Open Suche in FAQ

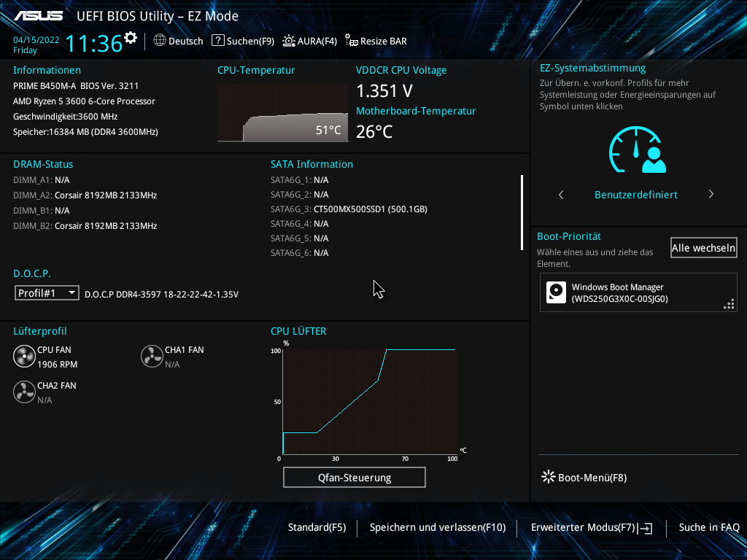(709, 527)
